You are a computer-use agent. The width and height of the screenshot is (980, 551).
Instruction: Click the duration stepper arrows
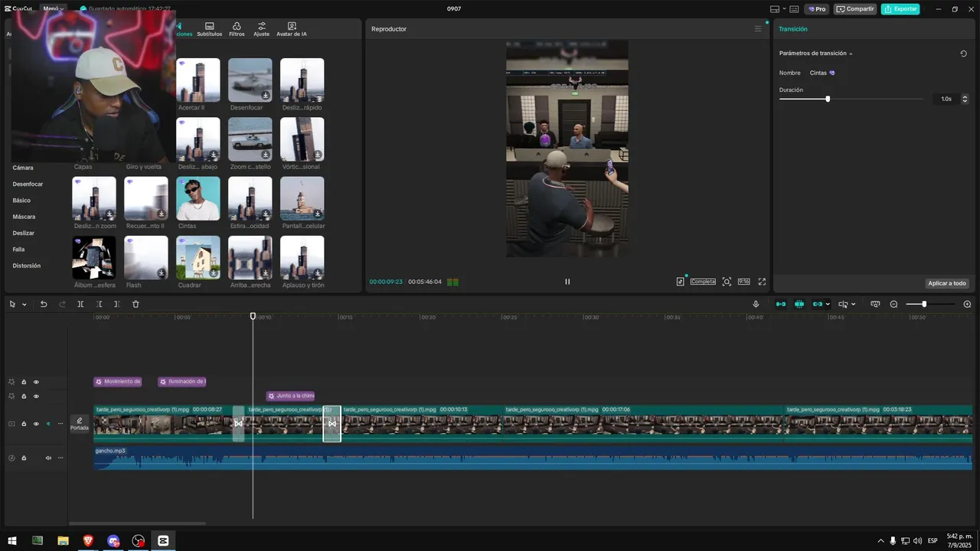pyautogui.click(x=965, y=99)
